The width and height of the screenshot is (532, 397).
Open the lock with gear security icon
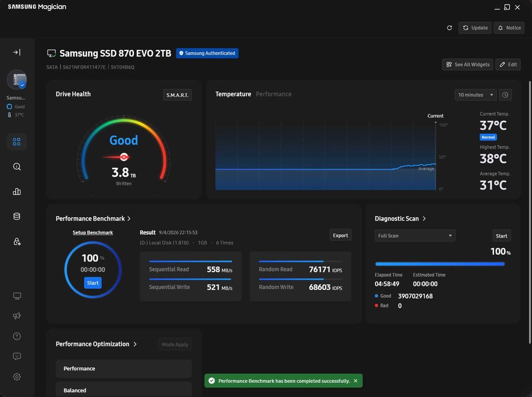(x=16, y=242)
